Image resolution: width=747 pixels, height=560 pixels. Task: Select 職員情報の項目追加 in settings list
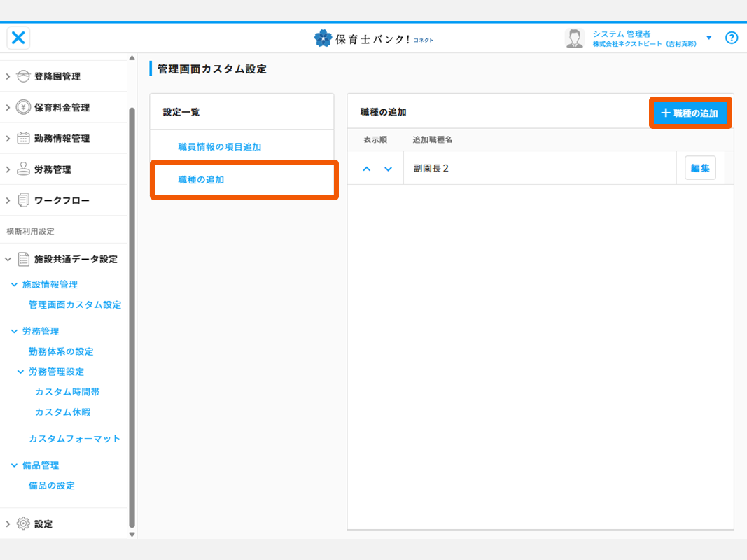pos(219,147)
